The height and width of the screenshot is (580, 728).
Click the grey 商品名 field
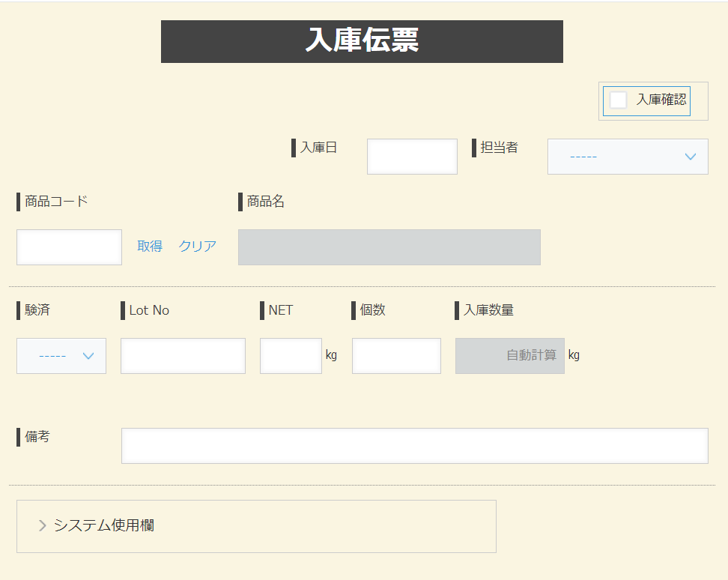tap(389, 247)
